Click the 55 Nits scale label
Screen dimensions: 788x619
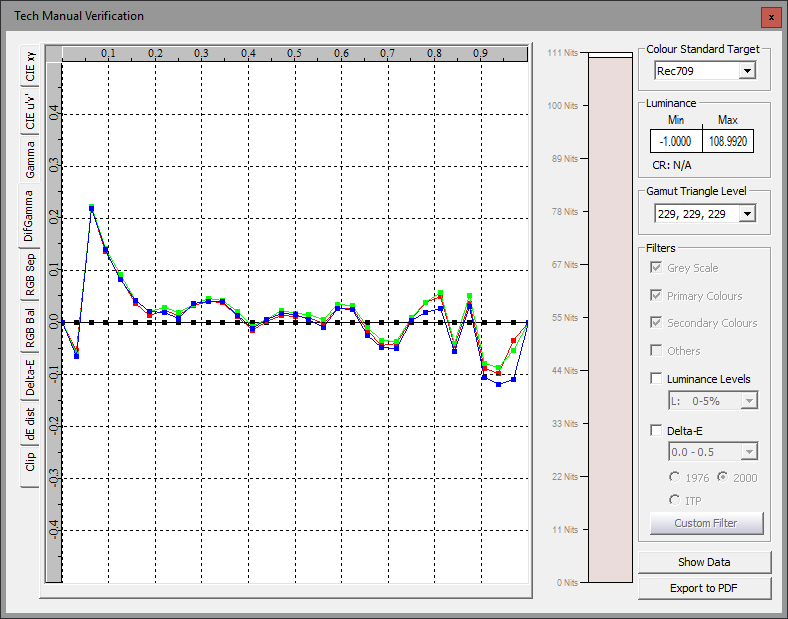click(x=565, y=318)
